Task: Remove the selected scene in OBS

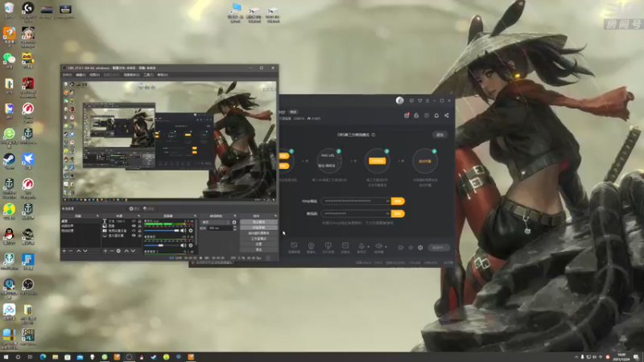Action: [71, 251]
